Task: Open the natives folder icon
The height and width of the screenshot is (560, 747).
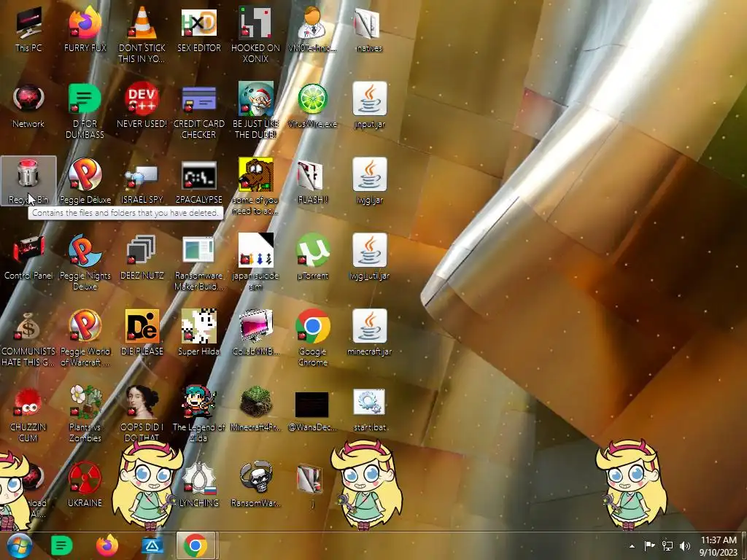Action: (x=369, y=29)
